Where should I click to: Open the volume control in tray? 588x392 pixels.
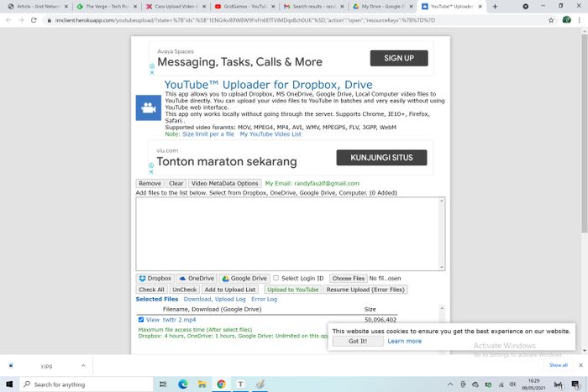pyautogui.click(x=512, y=384)
